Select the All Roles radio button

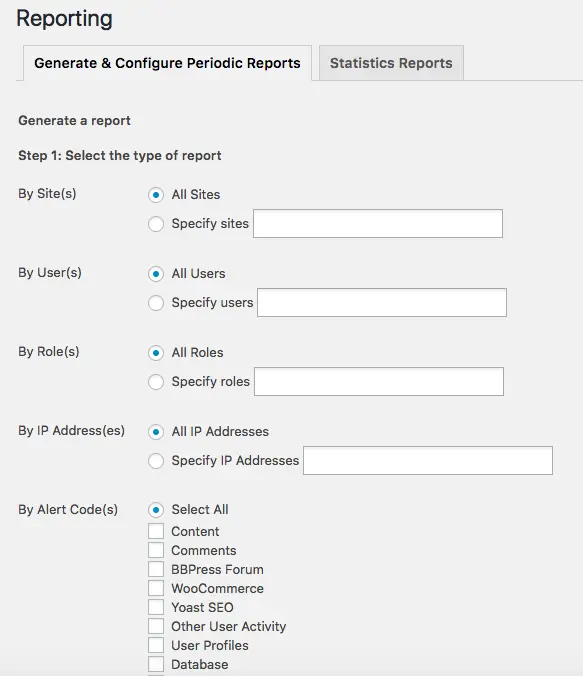pos(156,353)
